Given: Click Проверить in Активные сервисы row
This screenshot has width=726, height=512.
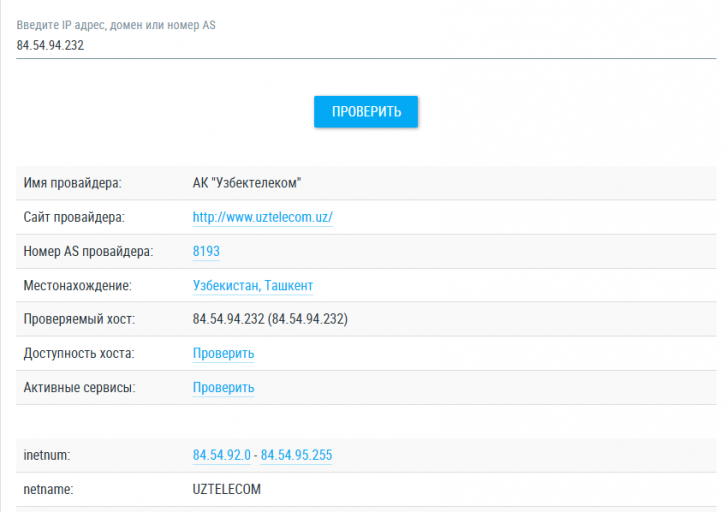Looking at the screenshot, I should click(x=223, y=387).
